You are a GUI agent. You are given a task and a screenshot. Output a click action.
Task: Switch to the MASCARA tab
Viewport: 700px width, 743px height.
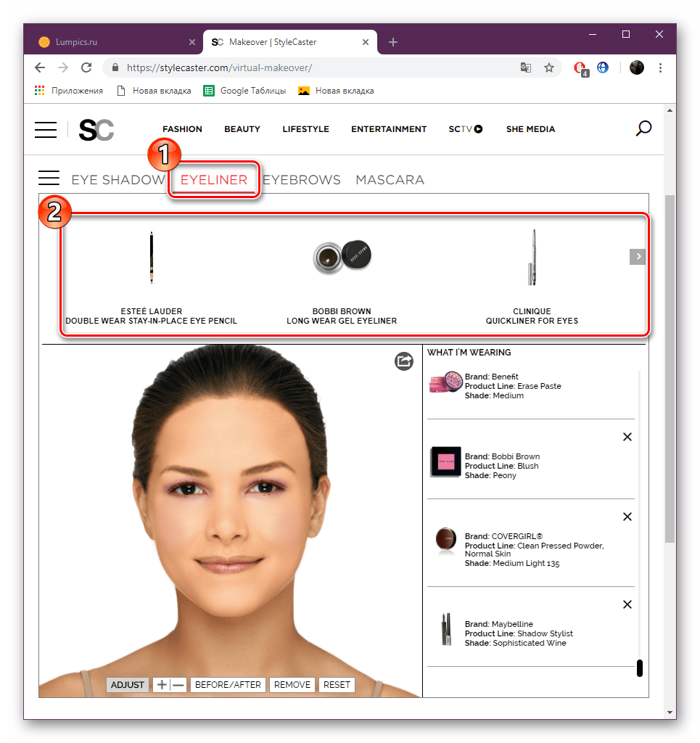[x=390, y=180]
